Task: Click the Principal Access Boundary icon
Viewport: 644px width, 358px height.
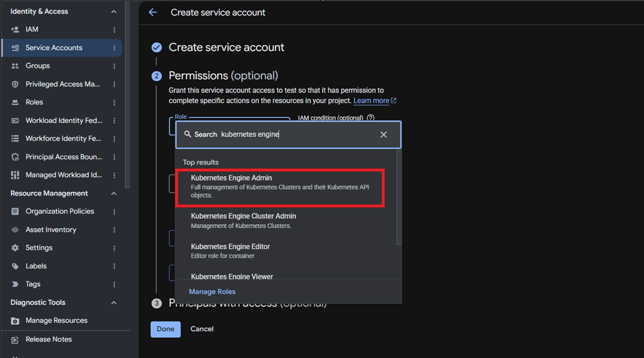Action: (15, 157)
